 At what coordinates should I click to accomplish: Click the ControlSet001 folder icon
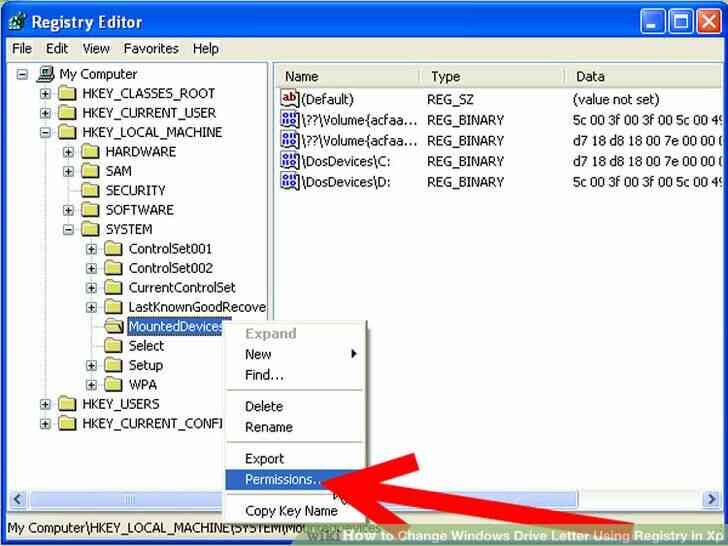[114, 249]
